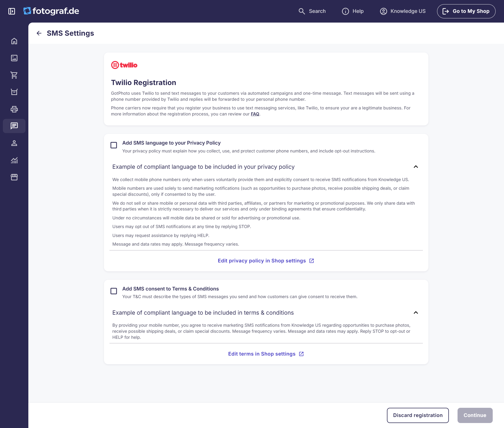
Task: Open the shopping basket sidebar icon
Action: (x=14, y=92)
